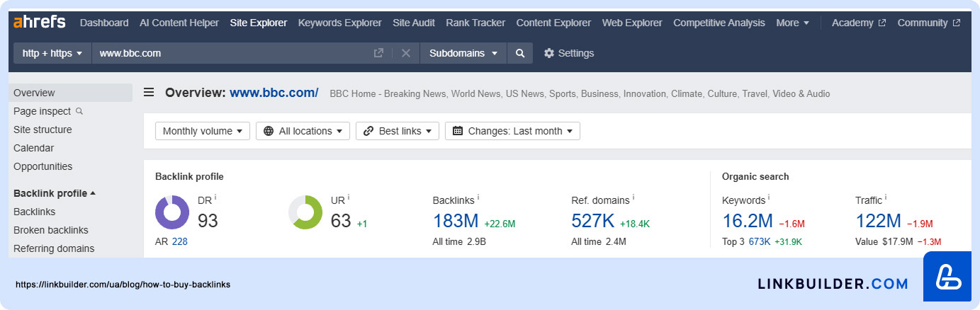Open Monthly volume dropdown
The height and width of the screenshot is (310, 980).
click(x=203, y=131)
